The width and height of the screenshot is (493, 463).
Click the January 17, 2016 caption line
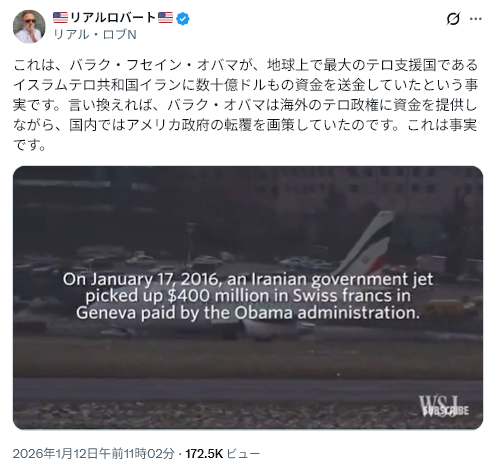(x=248, y=279)
